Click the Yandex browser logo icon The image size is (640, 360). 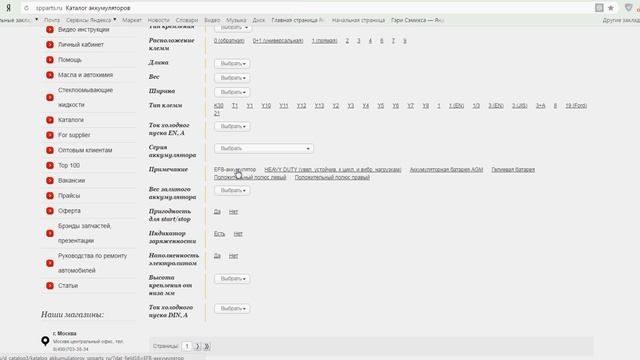pyautogui.click(x=8, y=8)
